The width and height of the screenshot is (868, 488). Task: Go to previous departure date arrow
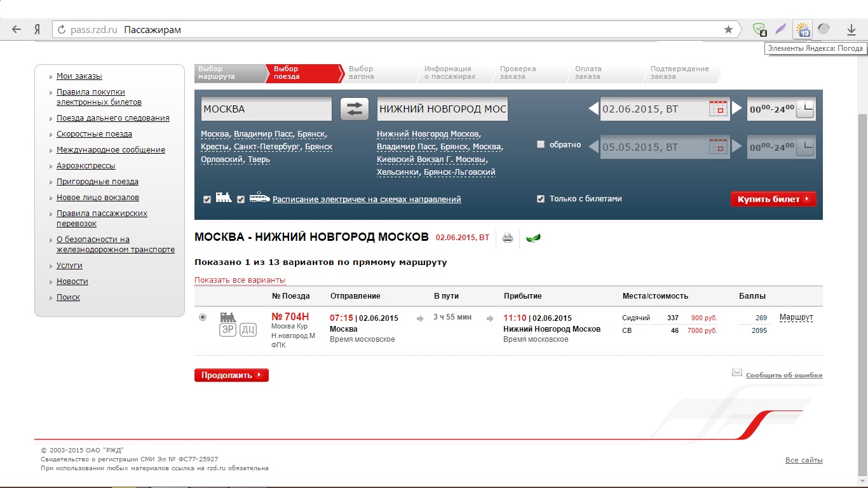click(593, 109)
